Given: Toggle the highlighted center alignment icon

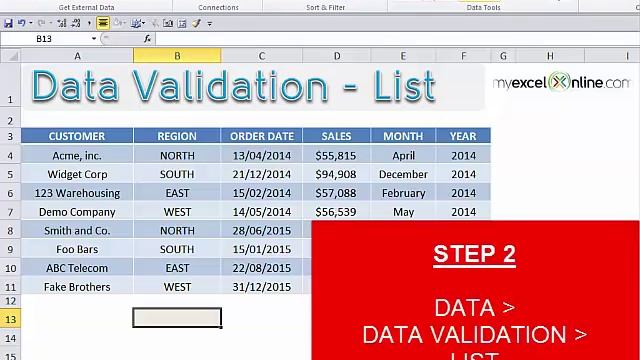Looking at the screenshot, I should [x=103, y=23].
